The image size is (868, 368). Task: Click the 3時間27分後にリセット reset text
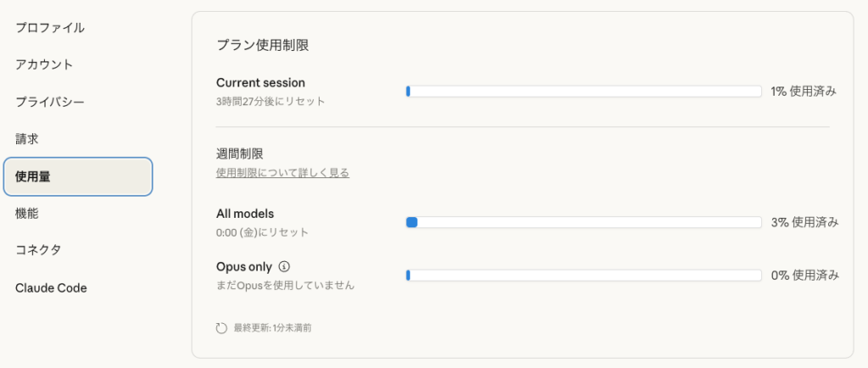click(x=270, y=101)
